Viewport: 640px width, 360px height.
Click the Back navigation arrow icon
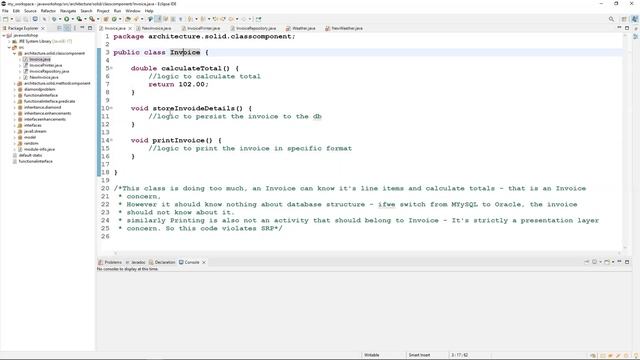click(231, 19)
